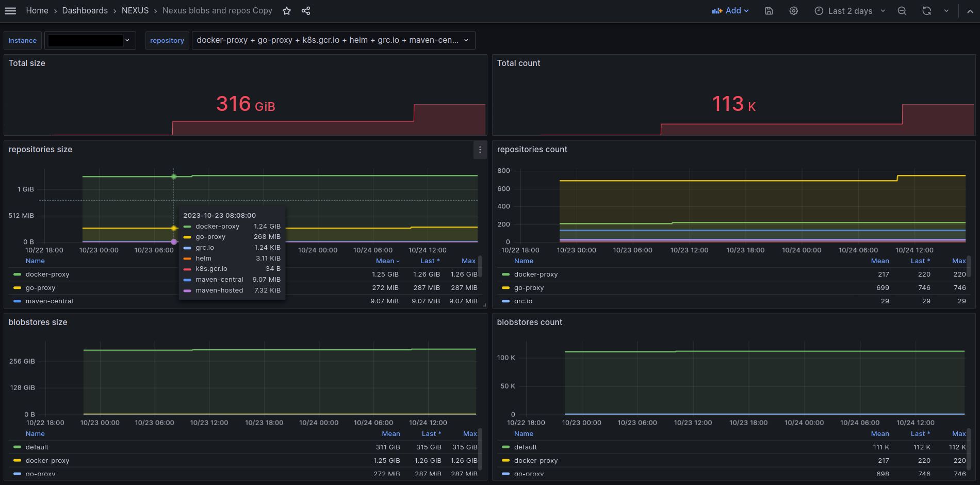The width and height of the screenshot is (980, 485).
Task: Expand the repository variable dropdown
Action: (x=333, y=40)
